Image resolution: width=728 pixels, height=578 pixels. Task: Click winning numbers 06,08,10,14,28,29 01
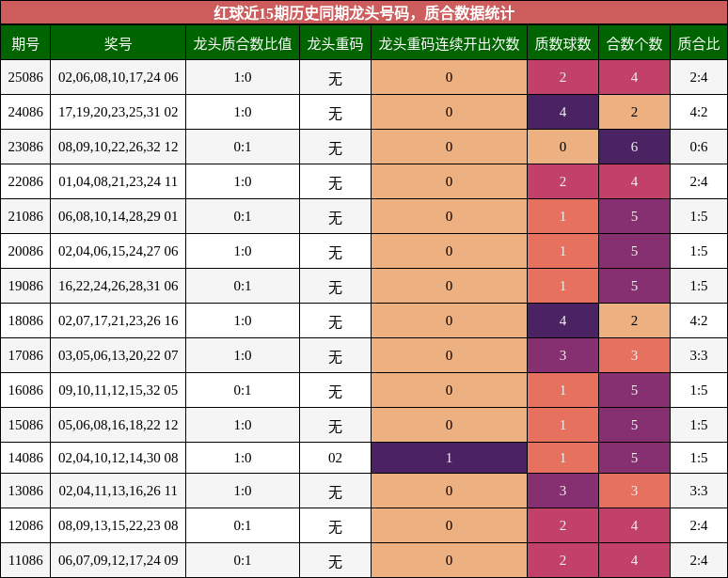(x=118, y=216)
